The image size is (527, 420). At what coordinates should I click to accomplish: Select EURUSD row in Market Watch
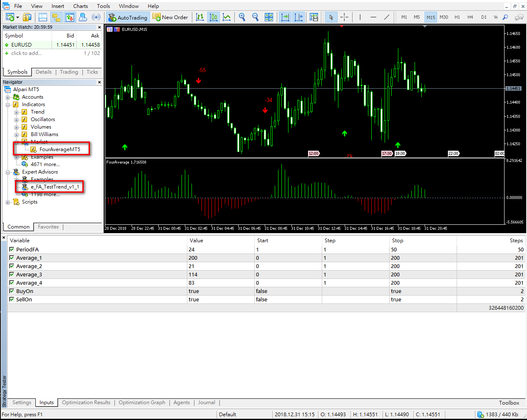(52, 45)
